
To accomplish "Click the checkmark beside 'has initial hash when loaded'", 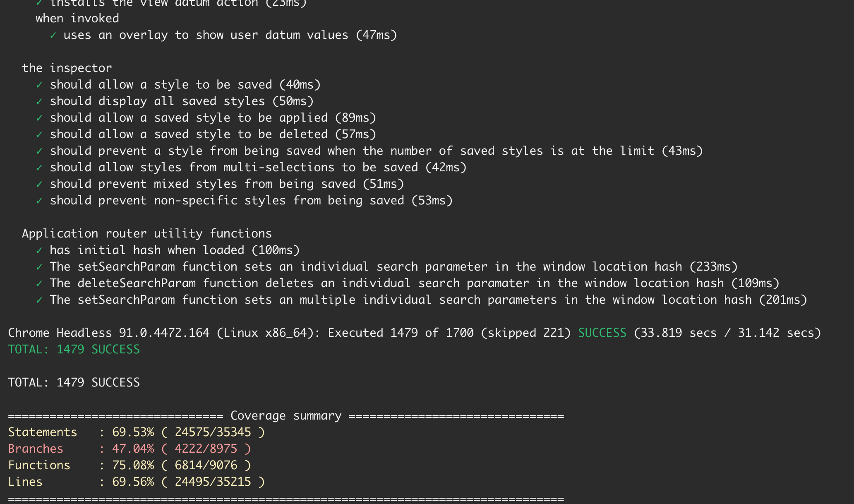I will point(40,250).
